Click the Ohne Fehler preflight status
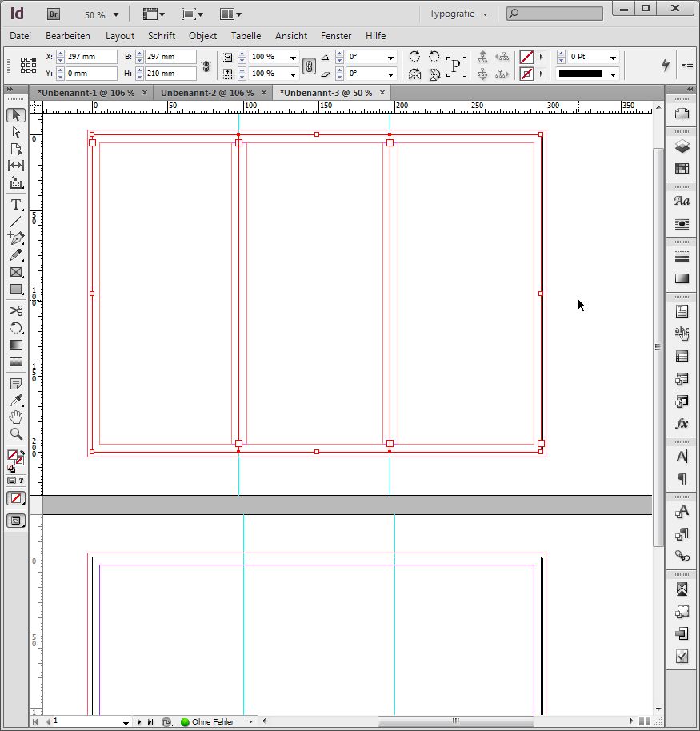 [x=212, y=722]
